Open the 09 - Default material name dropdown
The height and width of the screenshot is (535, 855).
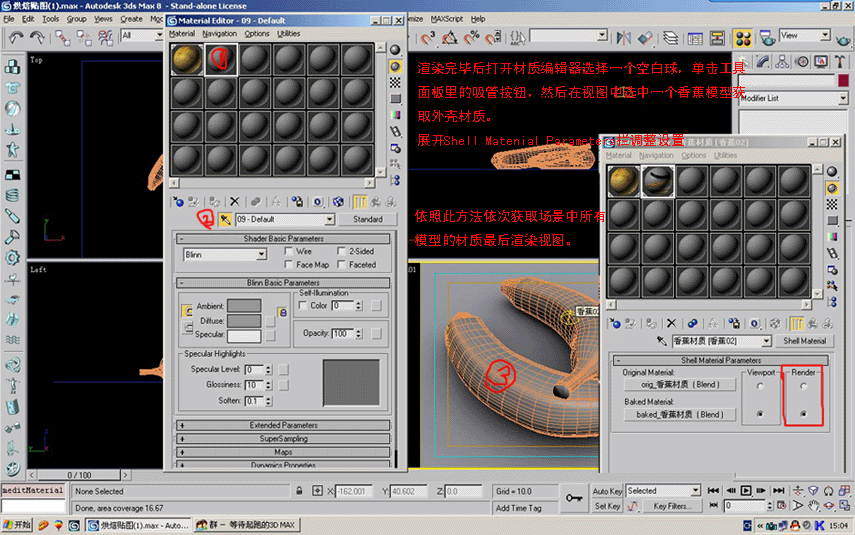[329, 219]
